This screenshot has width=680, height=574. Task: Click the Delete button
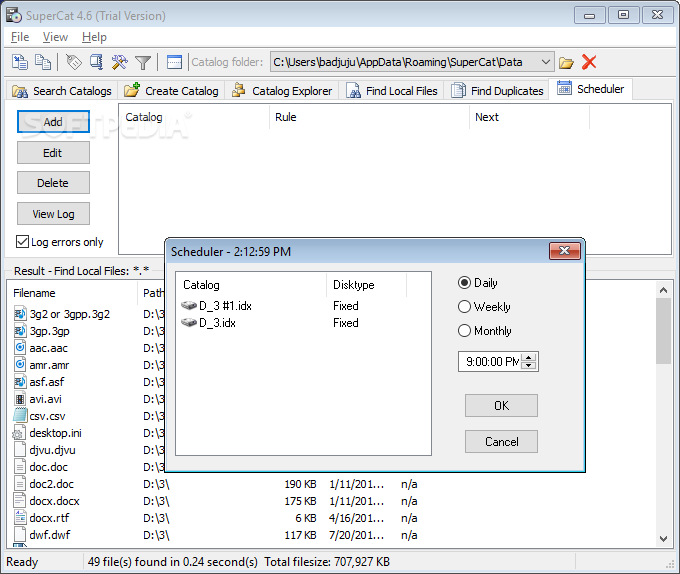click(53, 183)
